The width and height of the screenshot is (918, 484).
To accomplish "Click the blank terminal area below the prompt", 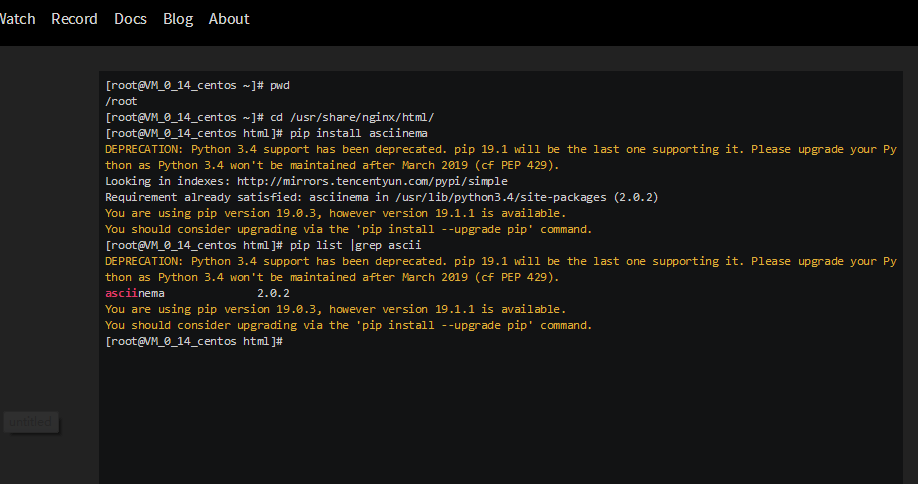I will [x=500, y=410].
